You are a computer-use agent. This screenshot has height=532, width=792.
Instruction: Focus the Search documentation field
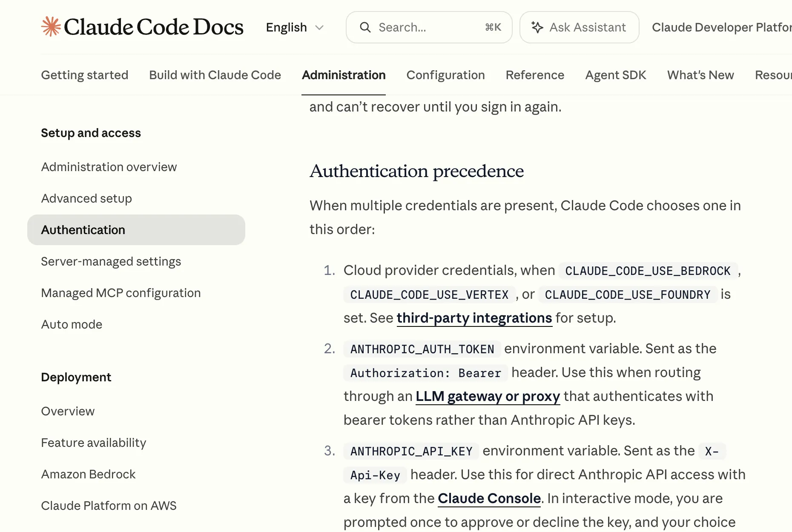click(x=429, y=27)
